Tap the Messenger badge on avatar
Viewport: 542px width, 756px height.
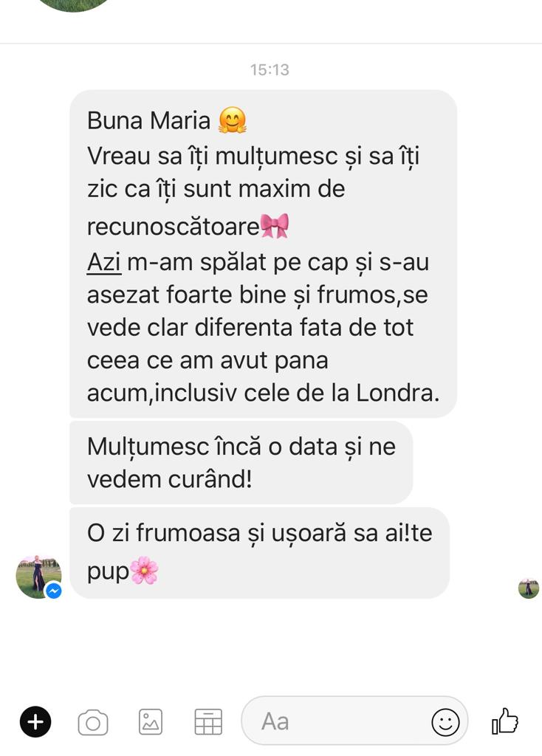coord(54,591)
